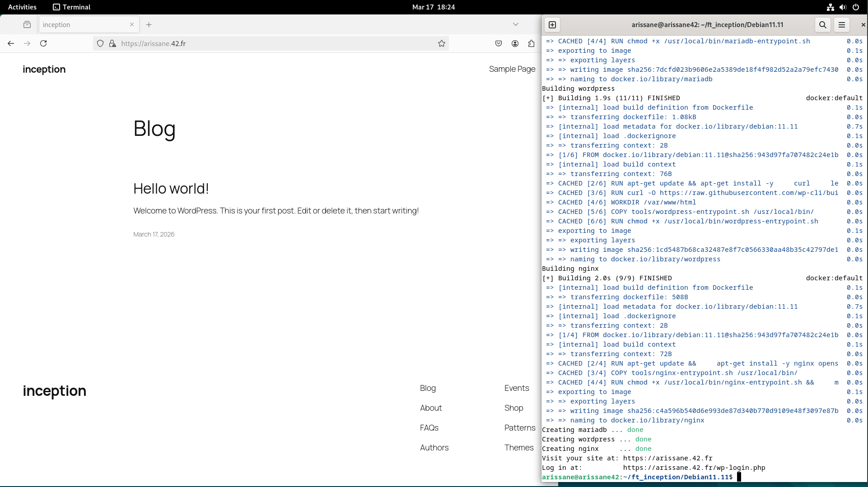Open the Hello world! post
This screenshot has height=487, width=868.
point(171,189)
